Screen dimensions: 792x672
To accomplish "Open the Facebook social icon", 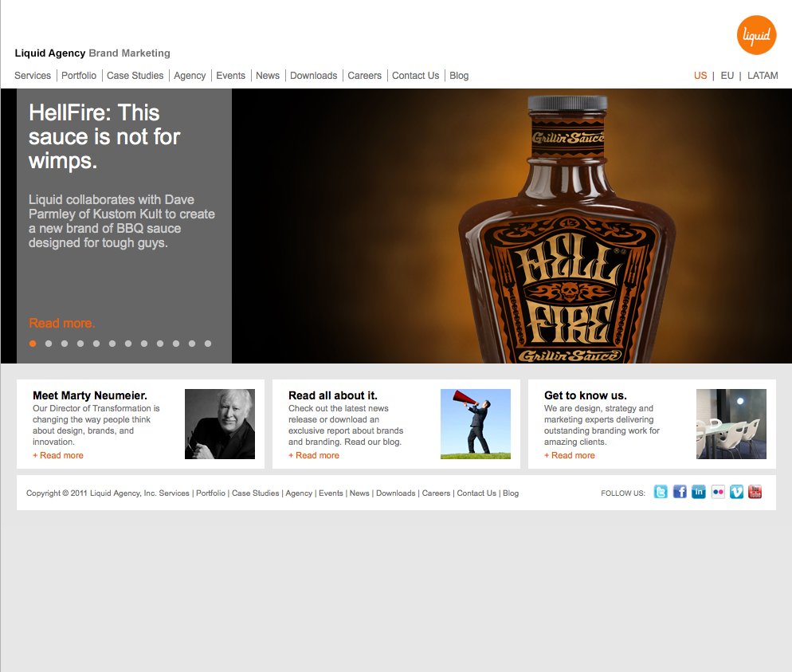I will 680,492.
